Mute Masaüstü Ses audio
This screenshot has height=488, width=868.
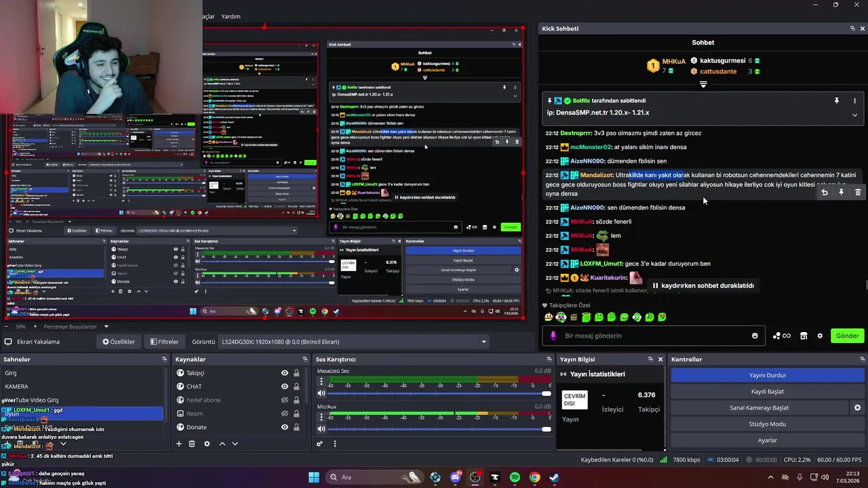(x=321, y=393)
